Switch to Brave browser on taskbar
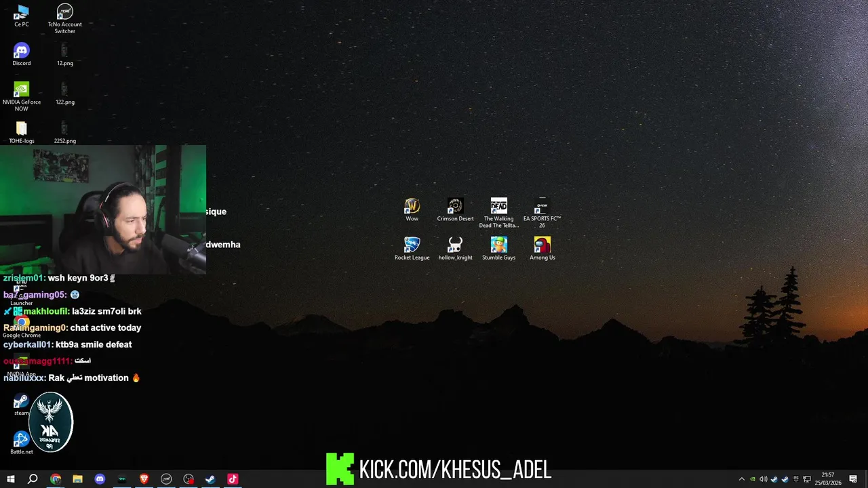The image size is (868, 488). (144, 479)
